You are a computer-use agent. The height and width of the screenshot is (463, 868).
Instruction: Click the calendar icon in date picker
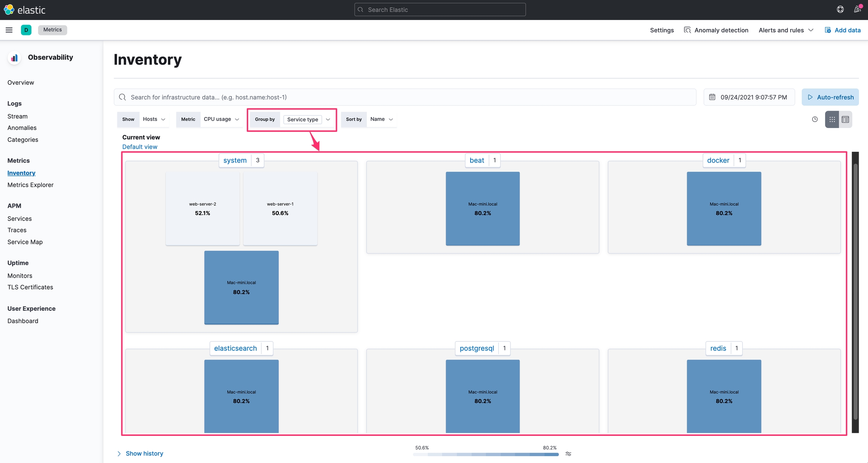coord(712,97)
